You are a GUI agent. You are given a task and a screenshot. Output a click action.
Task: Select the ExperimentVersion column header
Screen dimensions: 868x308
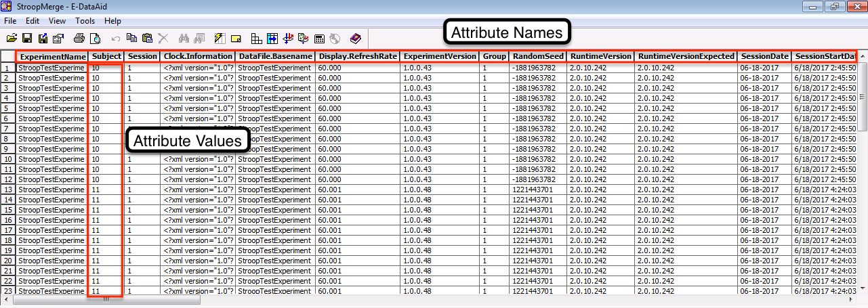point(440,56)
